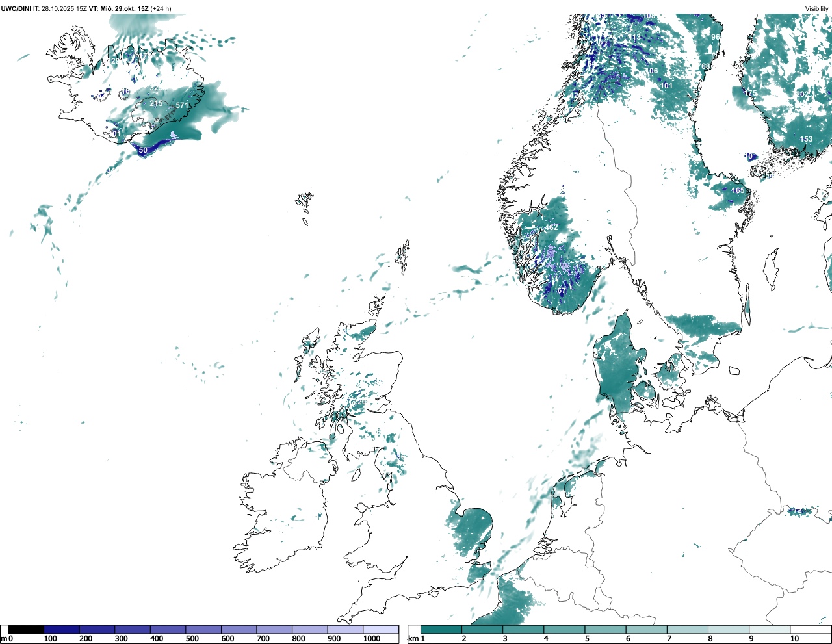Click the '153' value over southern Finland

click(x=806, y=139)
